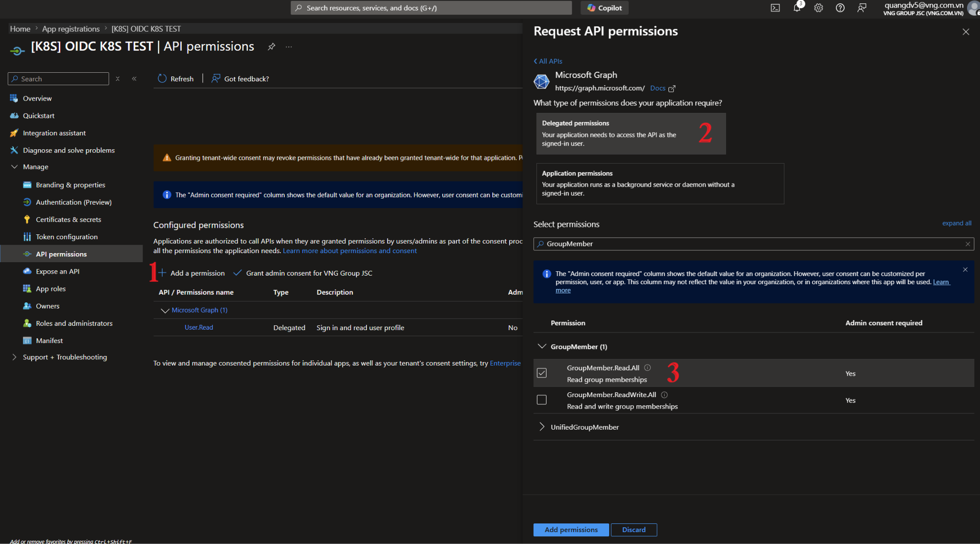Screen dimensions: 980x544
Task: Clear the sidebar search with X icon
Action: pos(118,78)
